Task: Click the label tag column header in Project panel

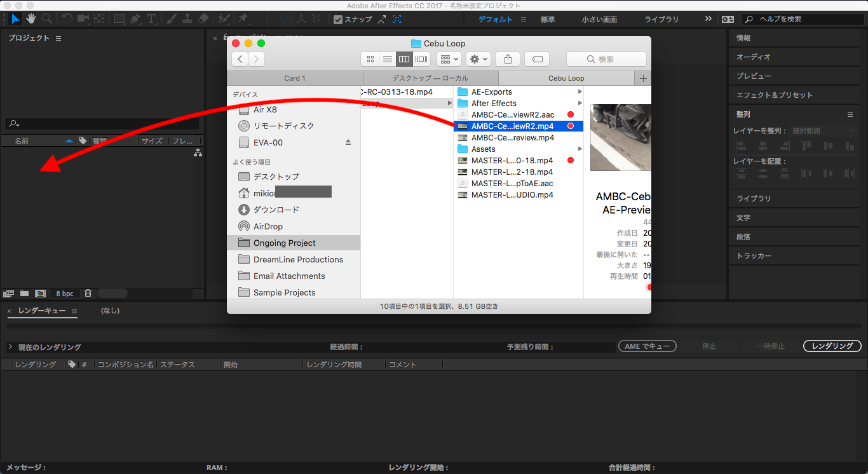Action: coord(83,141)
